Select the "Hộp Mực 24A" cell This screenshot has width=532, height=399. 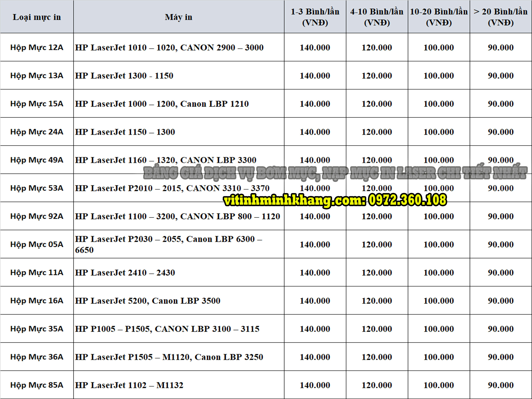click(37, 132)
